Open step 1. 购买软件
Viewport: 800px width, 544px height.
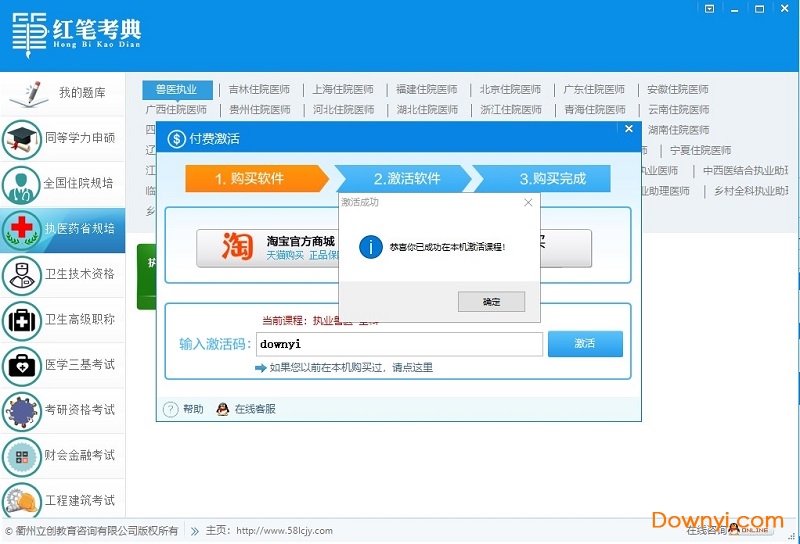point(256,179)
